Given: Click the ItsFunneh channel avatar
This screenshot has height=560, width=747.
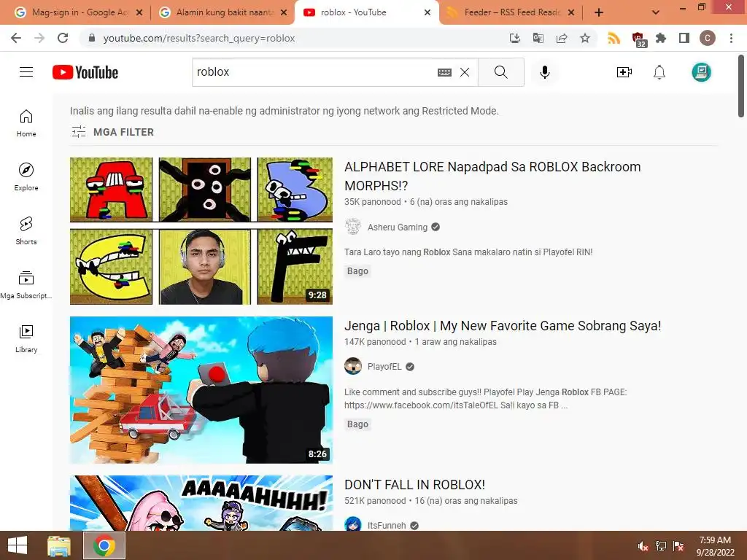Looking at the screenshot, I should pos(353,524).
